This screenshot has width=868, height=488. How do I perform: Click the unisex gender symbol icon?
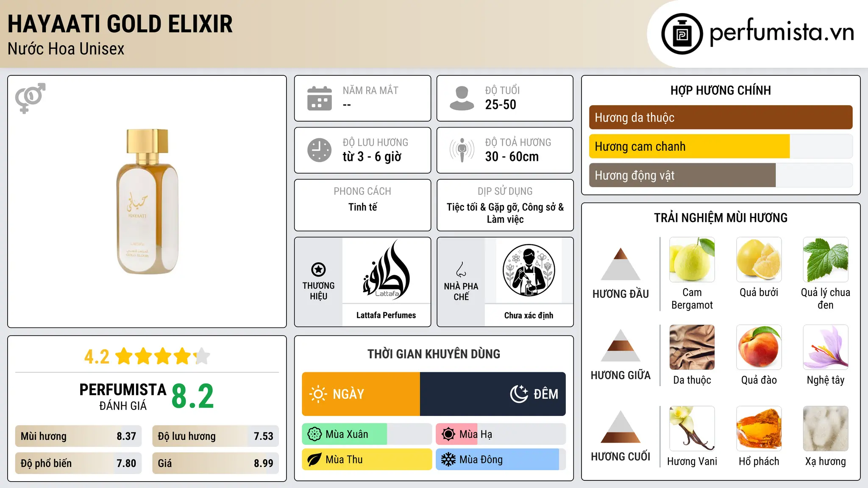coord(30,98)
